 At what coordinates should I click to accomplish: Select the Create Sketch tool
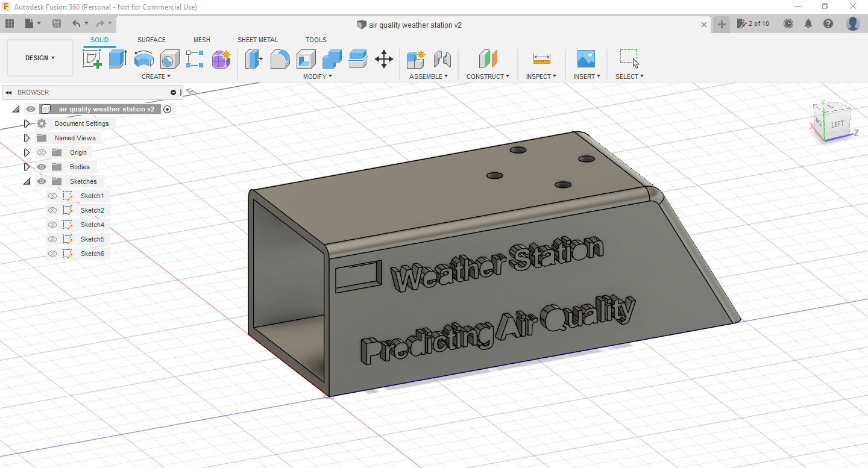[92, 59]
